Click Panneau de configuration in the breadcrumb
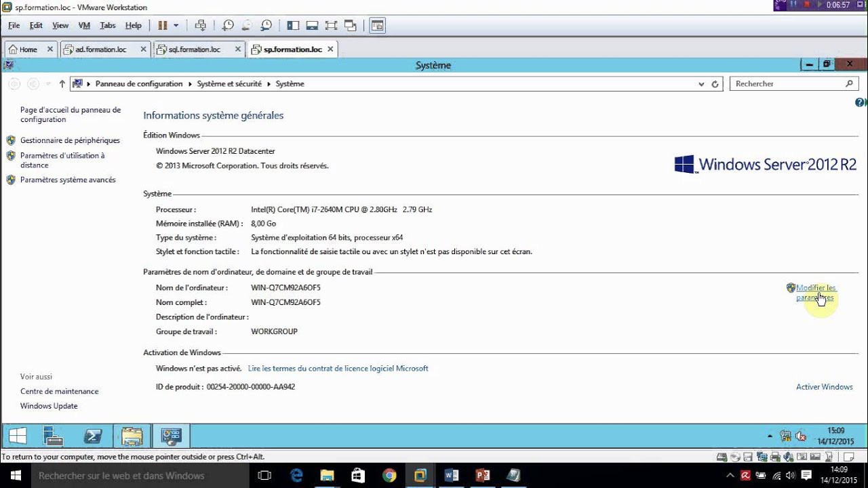The image size is (868, 488). point(139,84)
